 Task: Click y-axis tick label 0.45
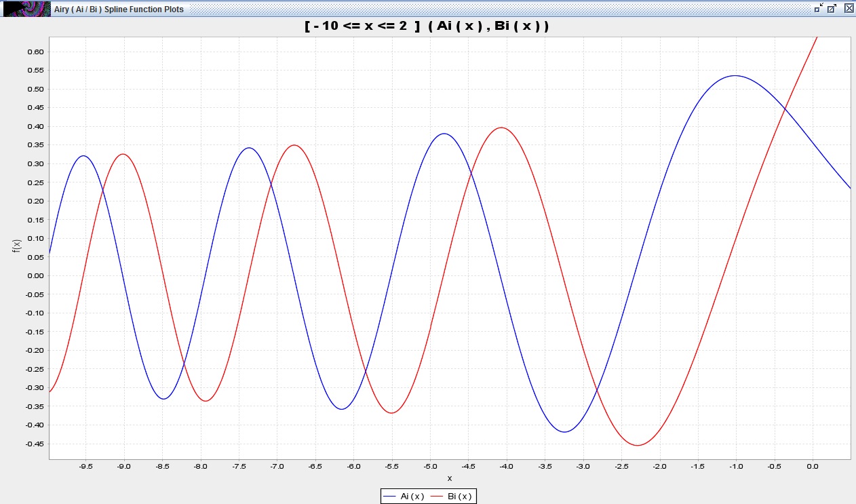click(36, 107)
